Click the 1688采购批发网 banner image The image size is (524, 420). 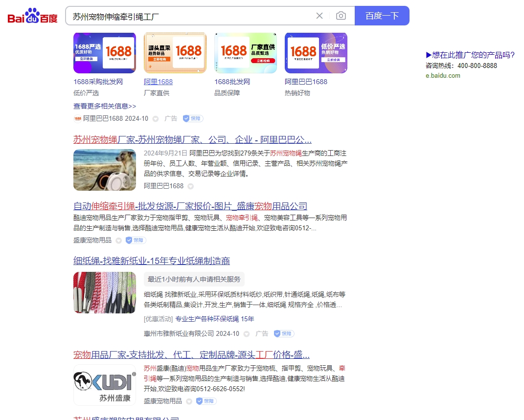105,53
